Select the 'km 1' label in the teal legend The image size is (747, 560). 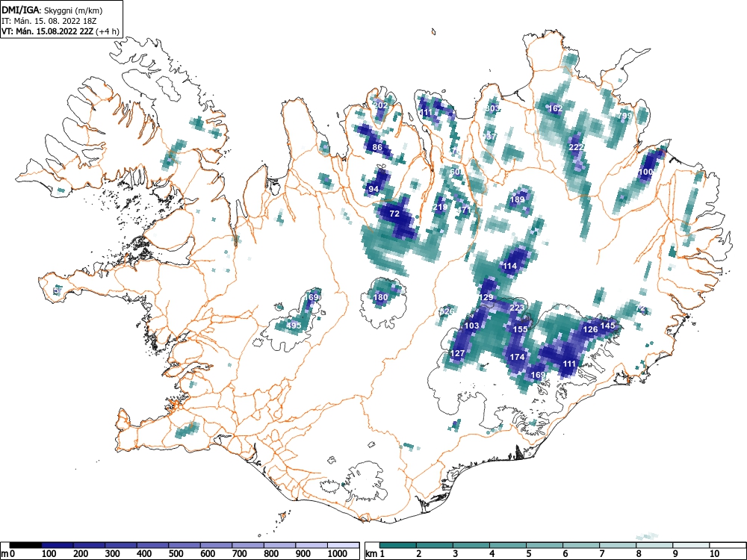coord(375,554)
